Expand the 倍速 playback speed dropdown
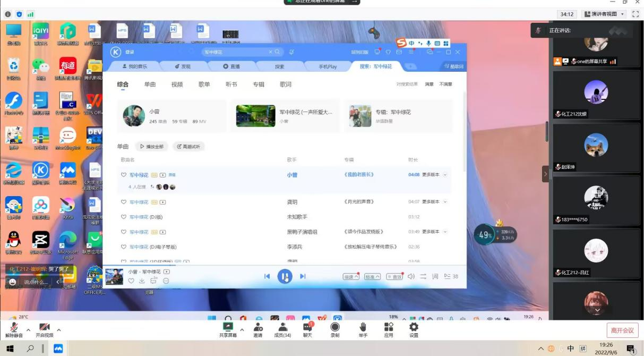Viewport: 644px width, 356px height. [351, 277]
